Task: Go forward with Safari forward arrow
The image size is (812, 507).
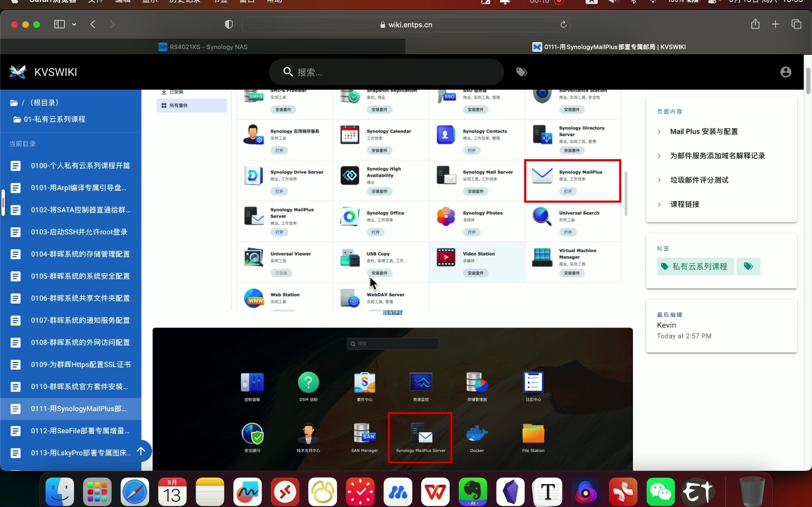Action: click(x=113, y=24)
